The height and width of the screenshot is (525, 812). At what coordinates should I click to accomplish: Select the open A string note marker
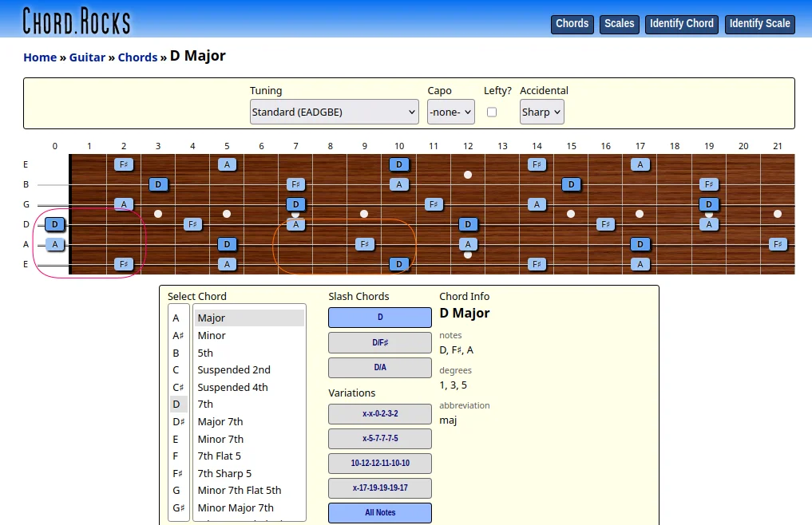coord(55,244)
